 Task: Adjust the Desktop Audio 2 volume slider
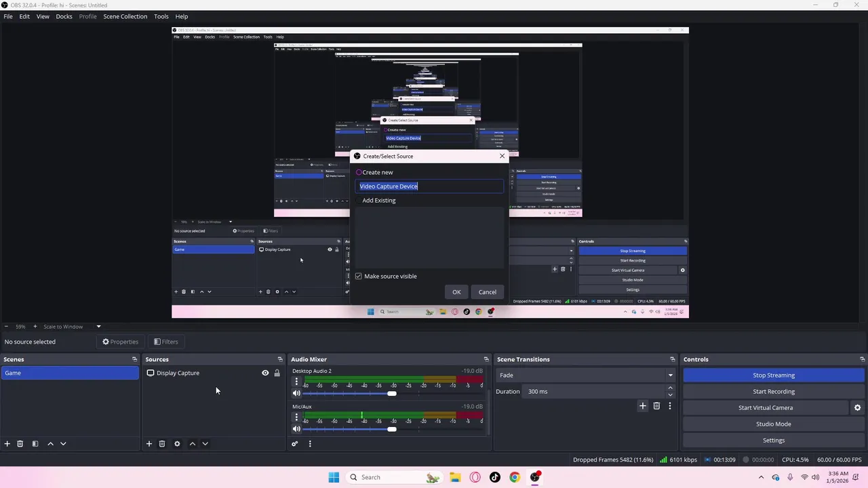tap(391, 393)
